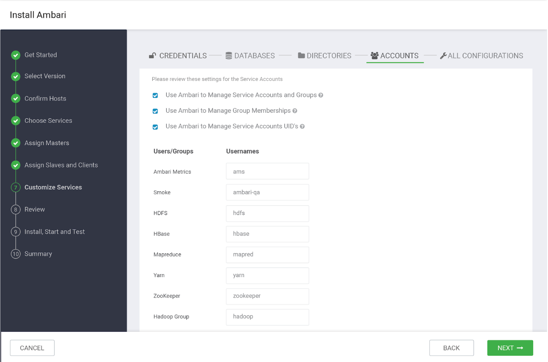Screen dimensions: 548x362
Task: Click the HDFS username input field
Action: pyautogui.click(x=267, y=213)
